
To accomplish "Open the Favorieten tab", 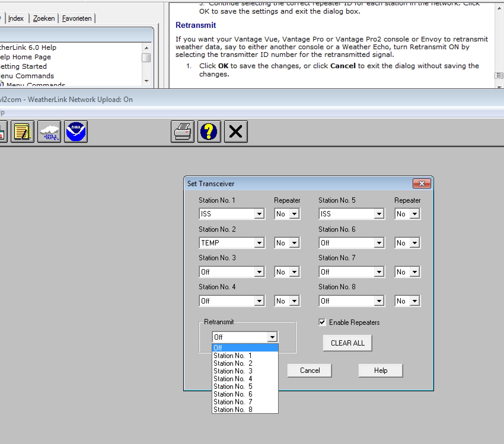I will pos(77,18).
